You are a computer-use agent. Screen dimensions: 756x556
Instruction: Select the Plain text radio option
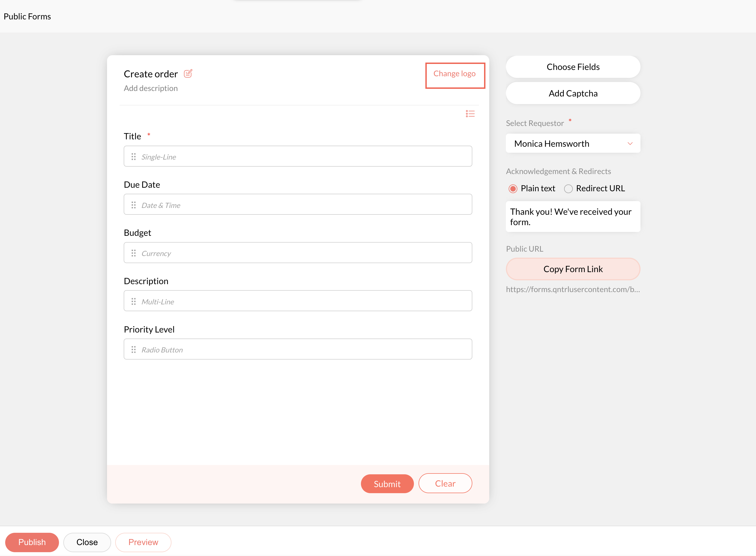coord(513,189)
